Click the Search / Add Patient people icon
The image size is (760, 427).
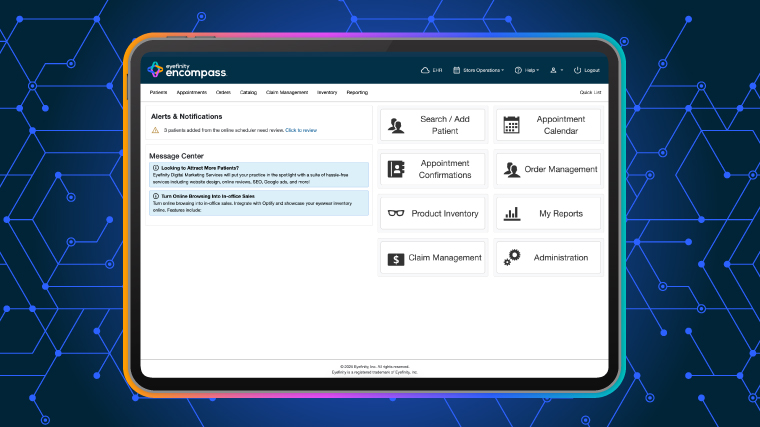pos(397,126)
